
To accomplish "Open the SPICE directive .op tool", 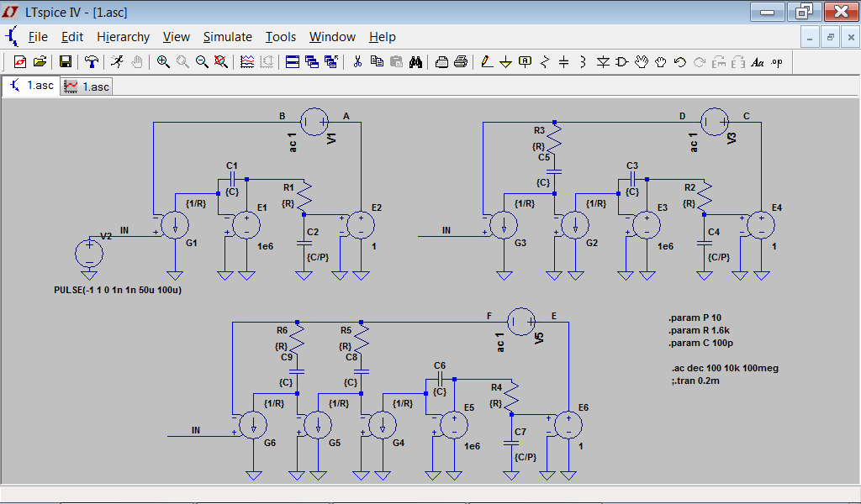I will [x=776, y=62].
